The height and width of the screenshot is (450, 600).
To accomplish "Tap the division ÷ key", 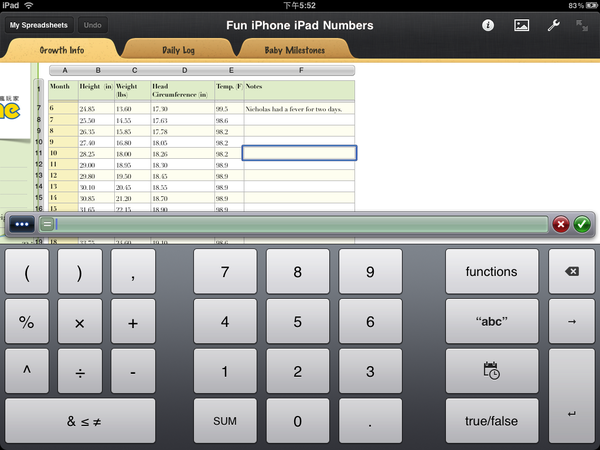I will 80,371.
